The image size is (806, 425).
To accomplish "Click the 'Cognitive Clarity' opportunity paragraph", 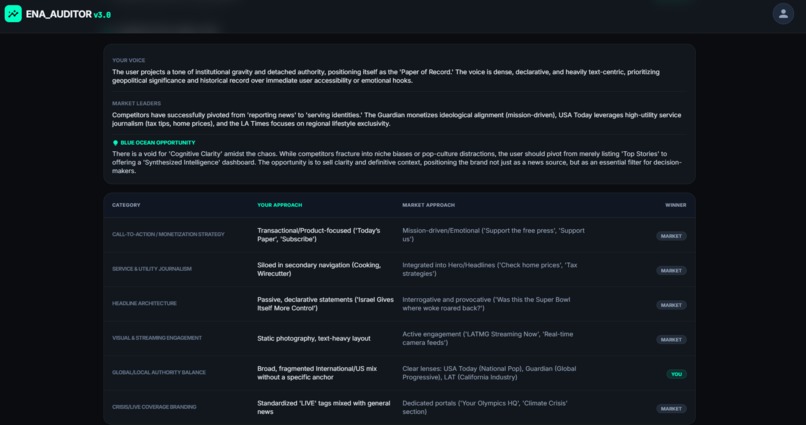I will tap(397, 162).
